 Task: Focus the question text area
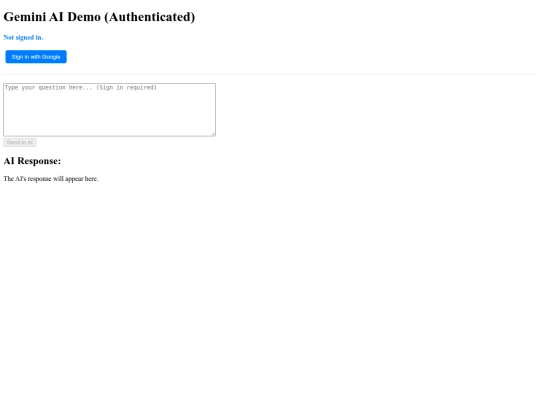click(110, 110)
